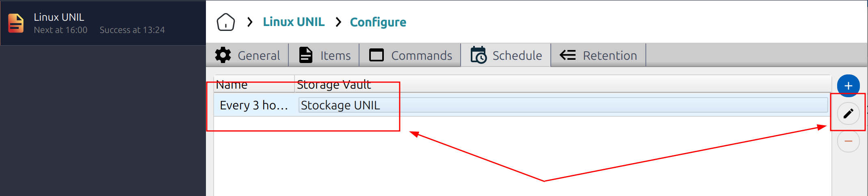
Task: Click the Stockage UNIL storage vault cell
Action: pyautogui.click(x=340, y=105)
